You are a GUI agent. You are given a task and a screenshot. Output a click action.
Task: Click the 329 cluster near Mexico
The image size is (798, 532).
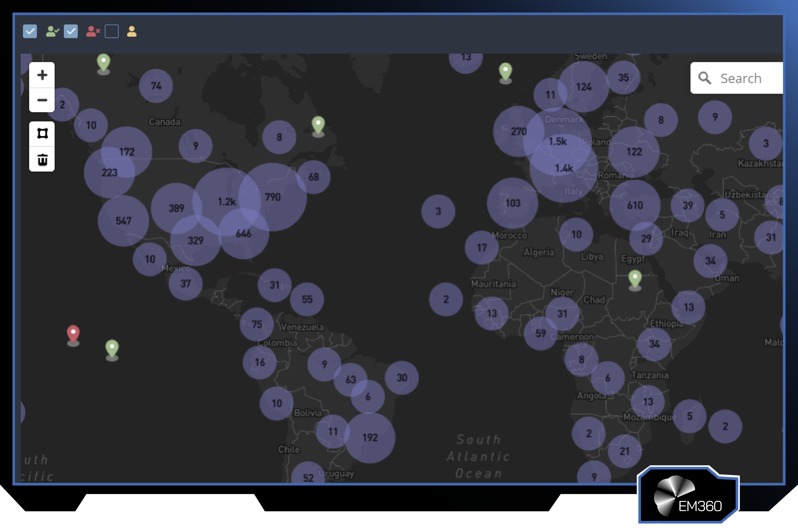[196, 241]
